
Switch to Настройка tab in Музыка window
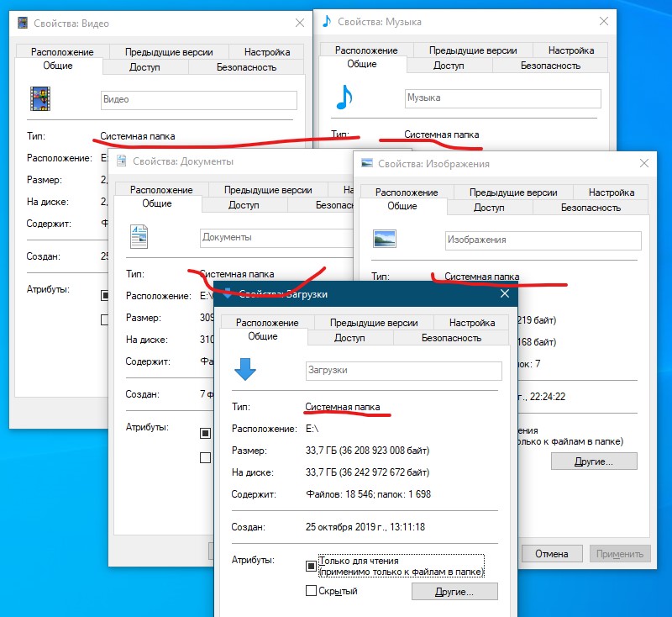(x=571, y=50)
